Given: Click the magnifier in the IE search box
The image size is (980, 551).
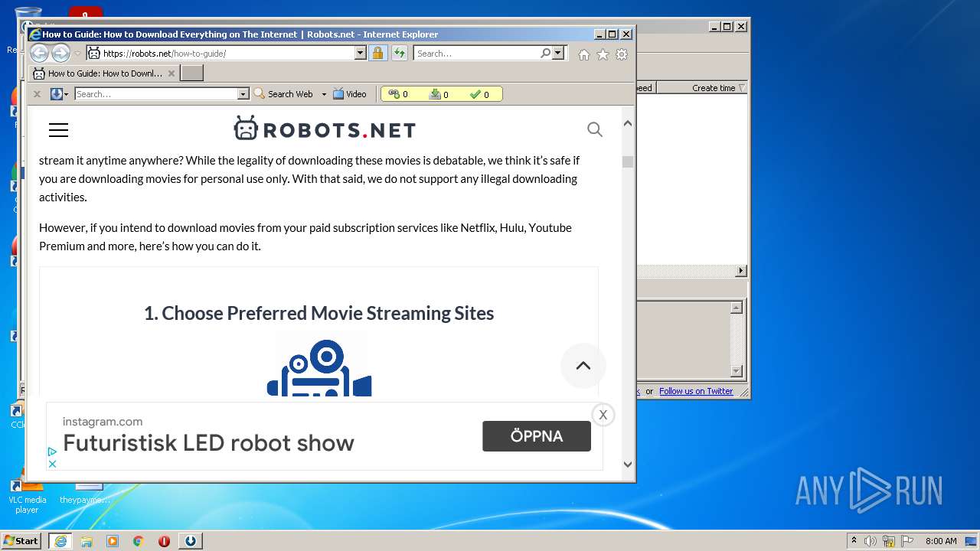Looking at the screenshot, I should (545, 54).
